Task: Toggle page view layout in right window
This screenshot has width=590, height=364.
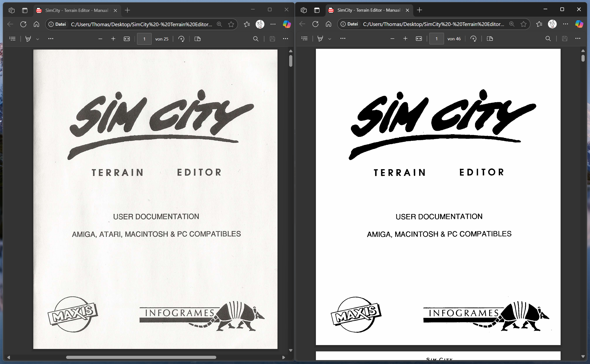Action: 490,39
